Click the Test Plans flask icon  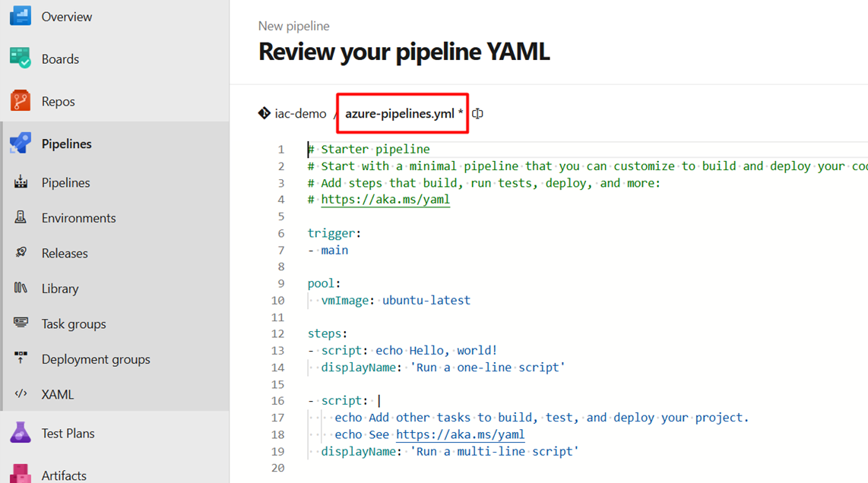click(21, 433)
